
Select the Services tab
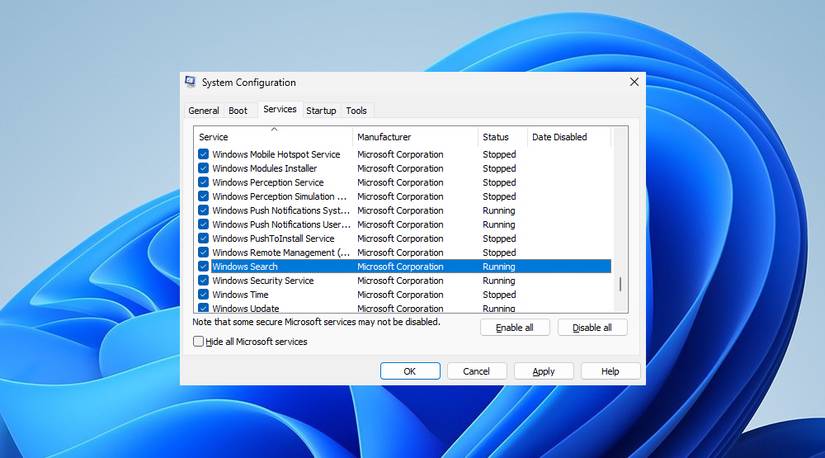pyautogui.click(x=280, y=109)
